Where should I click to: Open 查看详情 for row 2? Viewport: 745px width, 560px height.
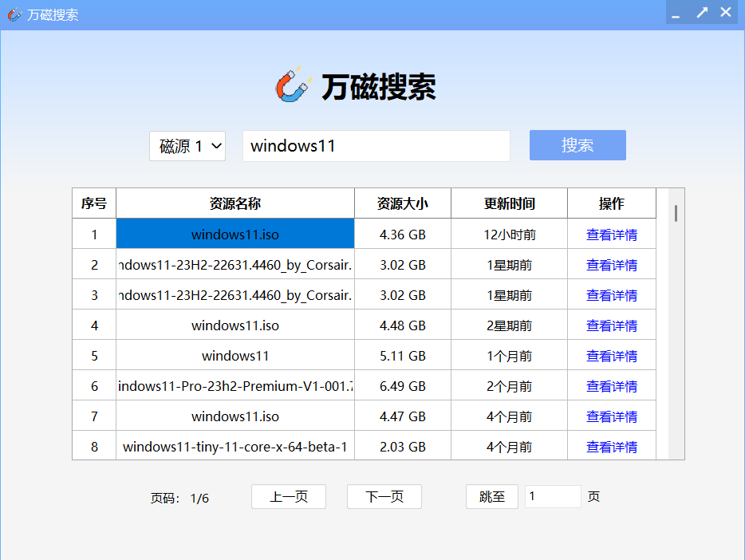click(612, 265)
